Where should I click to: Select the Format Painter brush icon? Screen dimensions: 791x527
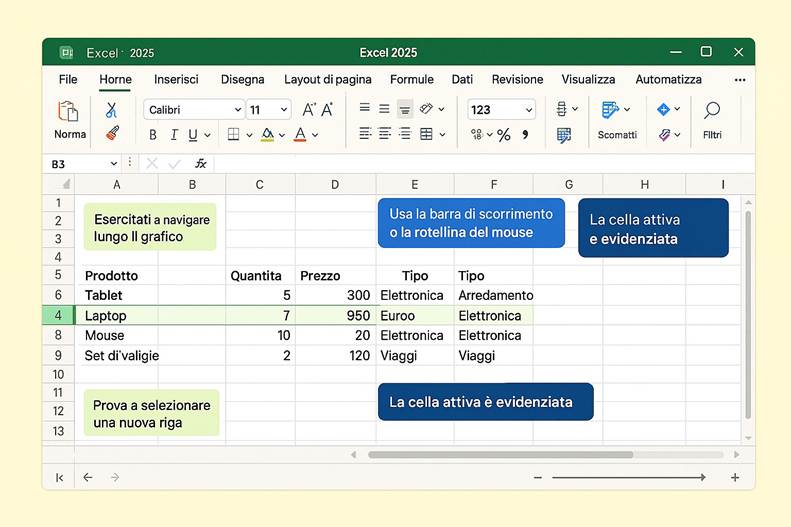click(112, 133)
